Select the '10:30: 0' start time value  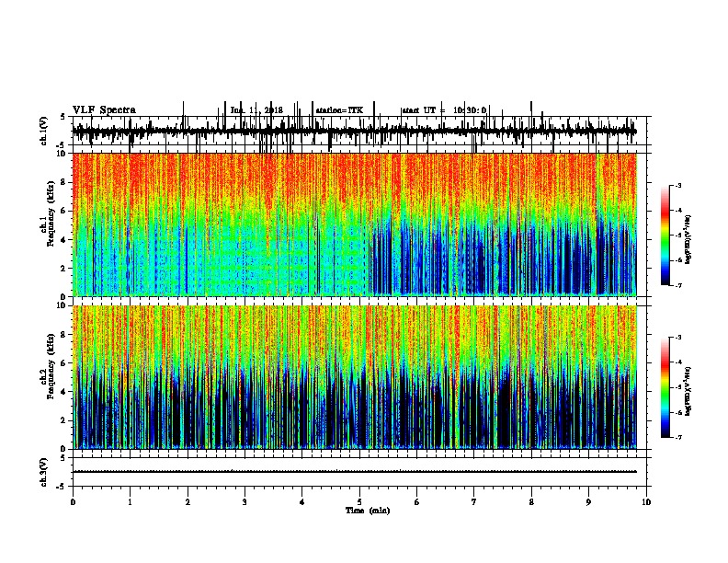coord(470,110)
